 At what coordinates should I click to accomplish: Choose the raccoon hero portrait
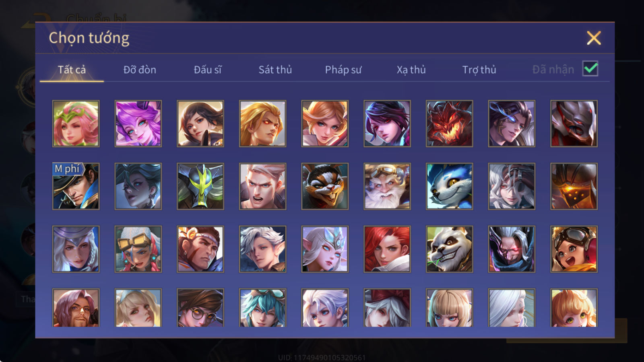[325, 186]
